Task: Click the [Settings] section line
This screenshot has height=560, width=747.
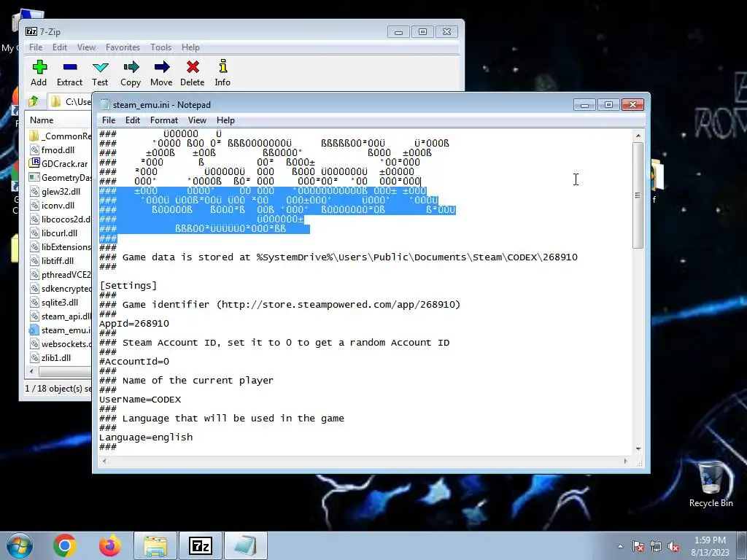Action: pos(128,285)
